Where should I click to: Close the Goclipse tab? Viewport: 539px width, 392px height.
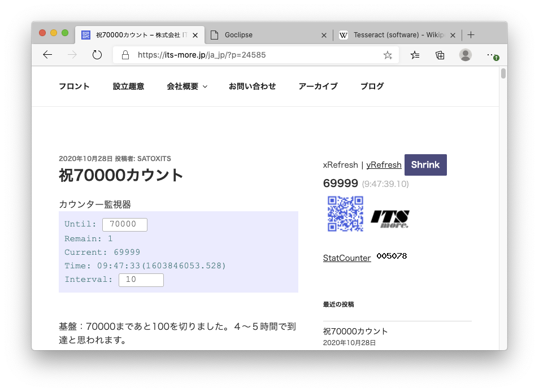tap(324, 35)
